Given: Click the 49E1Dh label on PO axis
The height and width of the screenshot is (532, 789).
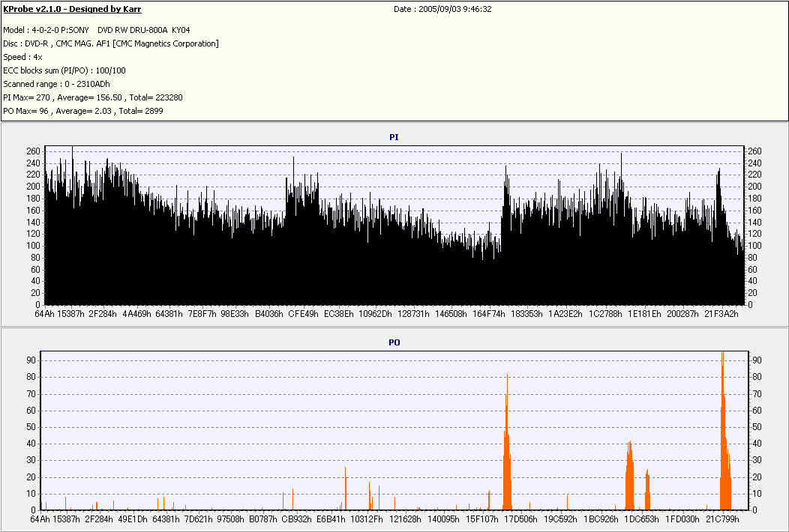Looking at the screenshot, I should 133,519.
